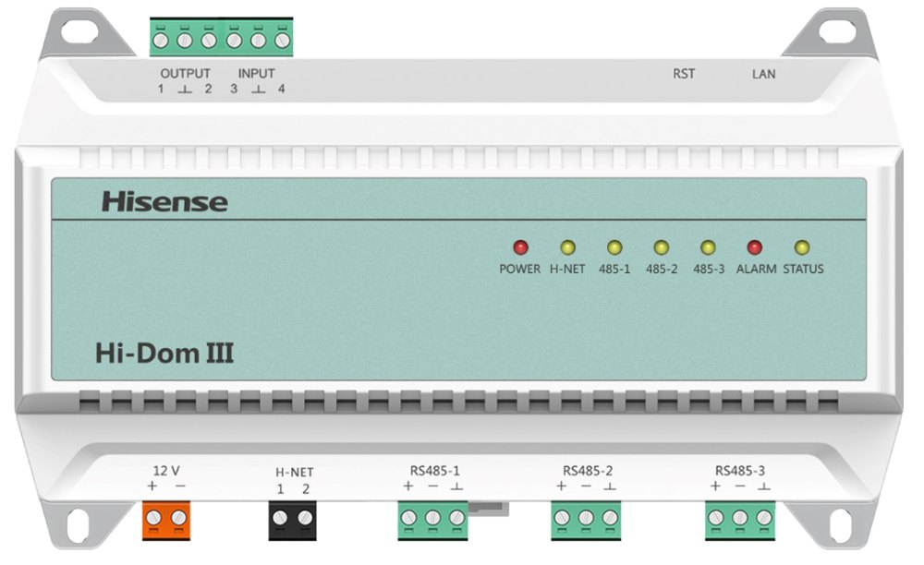Click RS485-3 ground terminal screw
The image size is (924, 565).
pos(764,518)
